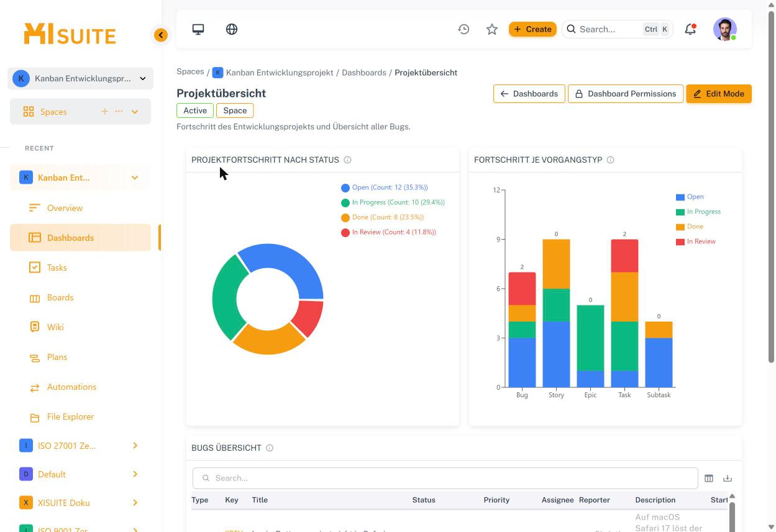
Task: Click the plus icon next to Spaces
Action: [104, 112]
